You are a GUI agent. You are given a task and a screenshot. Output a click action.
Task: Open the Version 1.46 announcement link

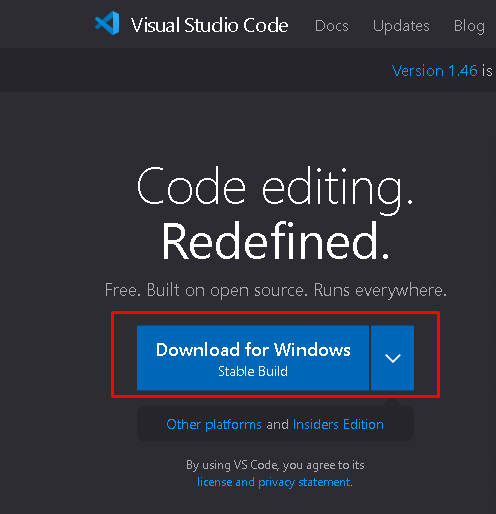(434, 71)
